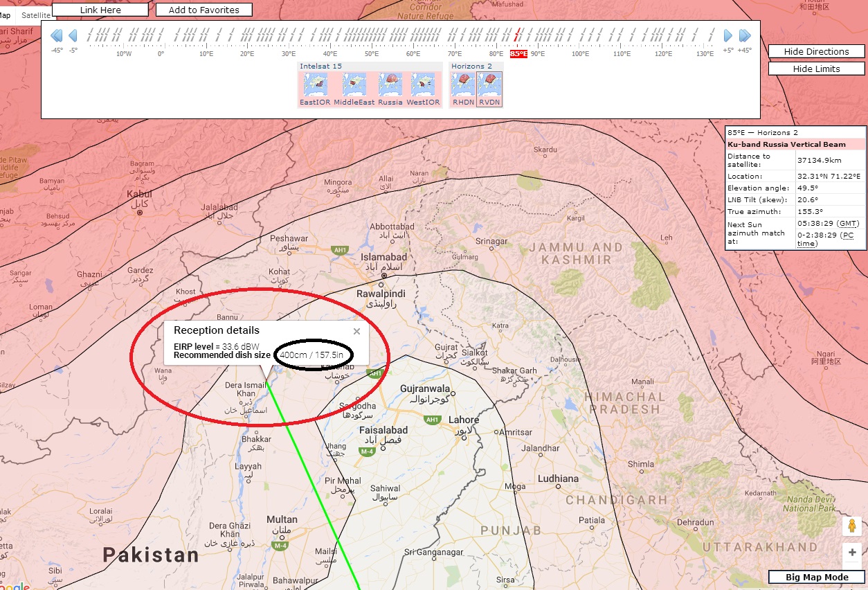
Task: Click the Hide Directions button
Action: click(x=816, y=51)
